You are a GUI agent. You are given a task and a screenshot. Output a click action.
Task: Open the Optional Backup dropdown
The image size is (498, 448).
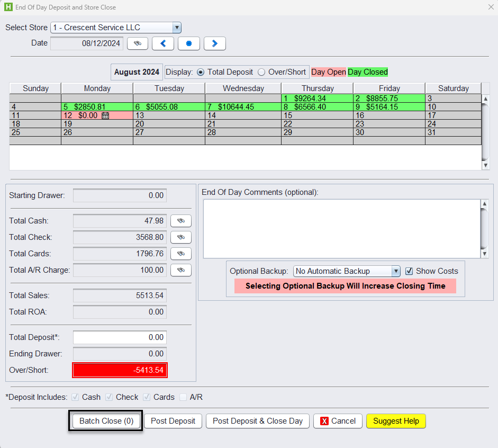click(395, 271)
